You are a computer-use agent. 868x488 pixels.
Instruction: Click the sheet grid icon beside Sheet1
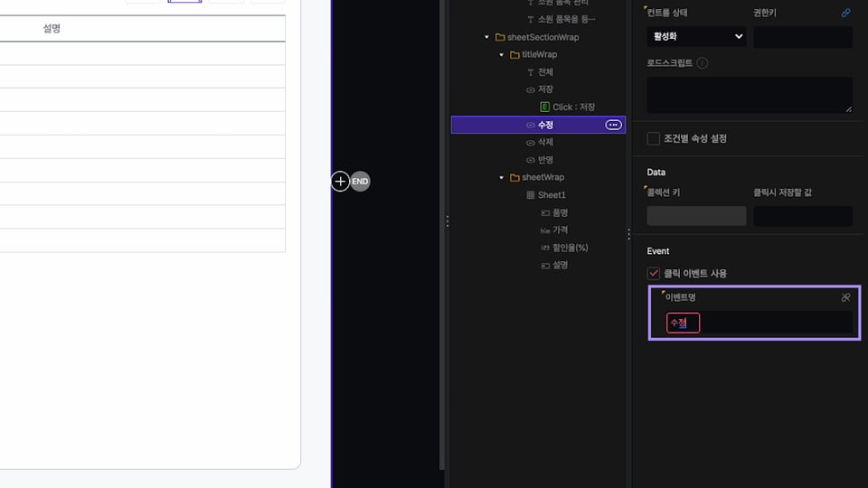tap(531, 195)
